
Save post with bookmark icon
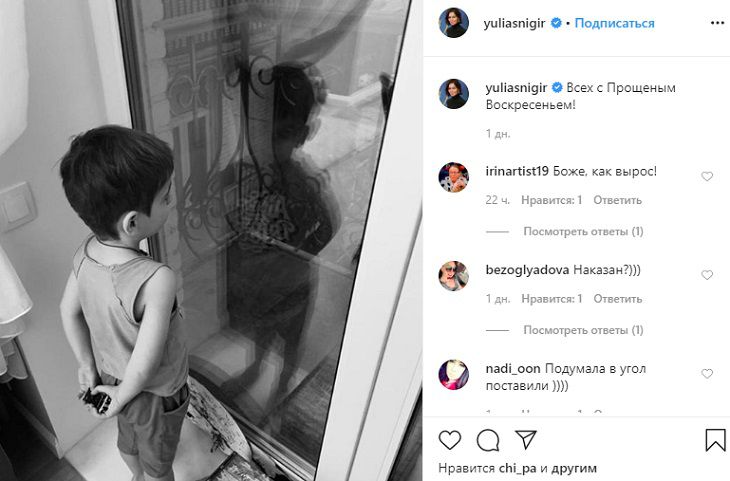point(715,440)
